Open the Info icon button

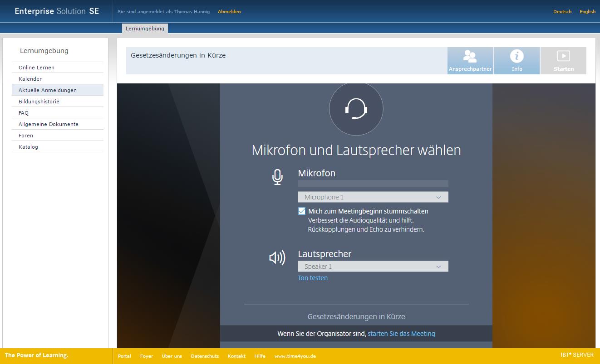pos(517,61)
